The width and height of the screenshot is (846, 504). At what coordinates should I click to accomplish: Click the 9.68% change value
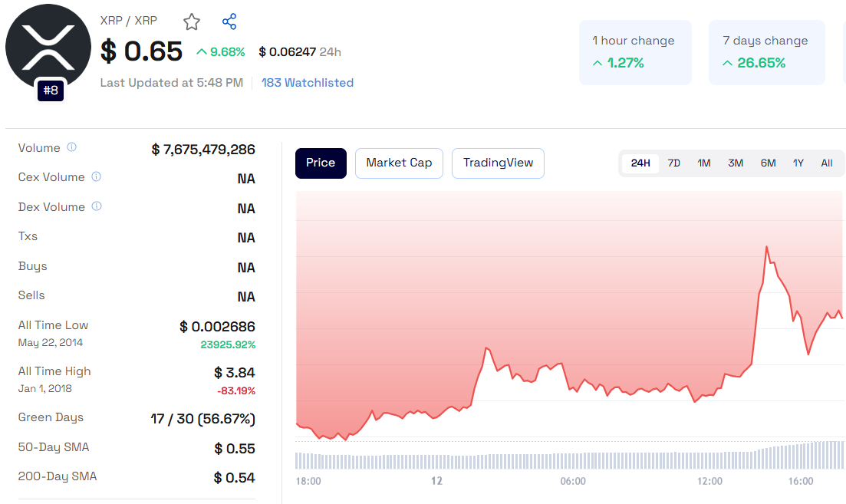pyautogui.click(x=221, y=52)
